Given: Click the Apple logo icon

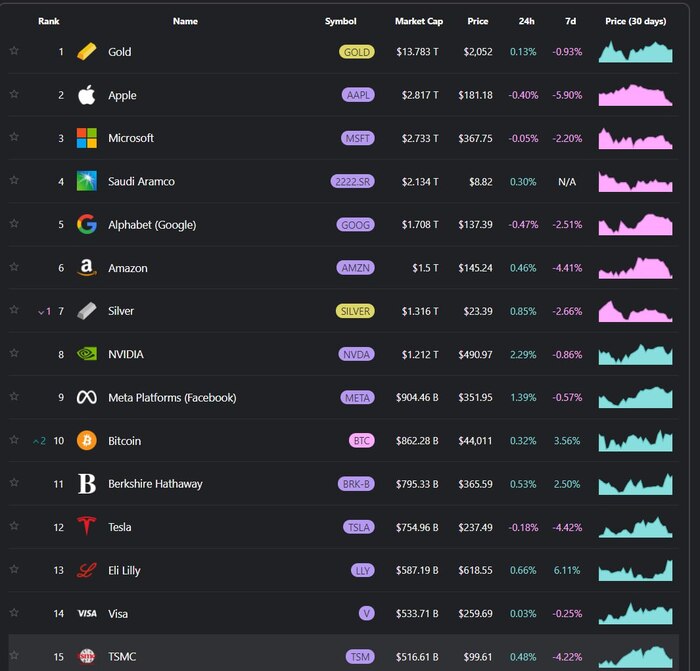Looking at the screenshot, I should pos(87,95).
